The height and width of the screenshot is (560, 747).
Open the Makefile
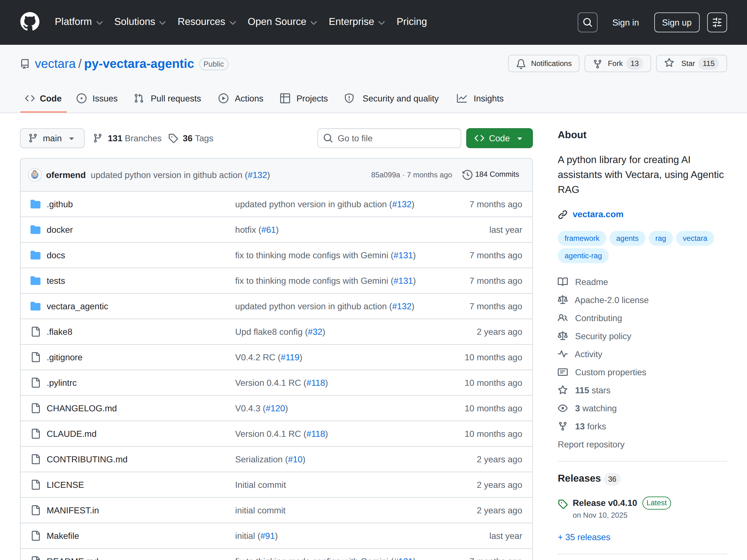(x=63, y=535)
